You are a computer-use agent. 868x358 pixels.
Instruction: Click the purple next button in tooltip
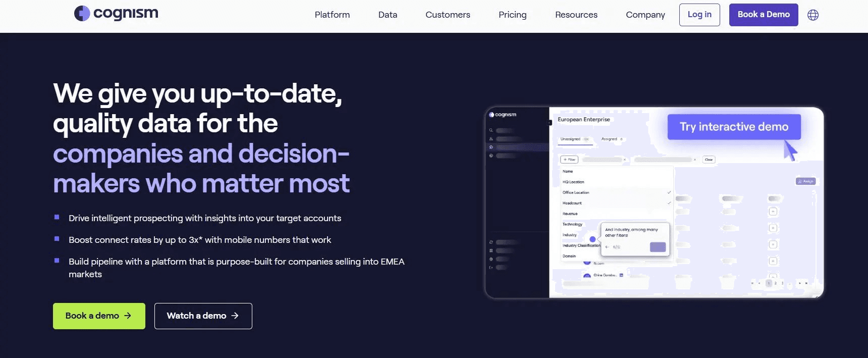pyautogui.click(x=658, y=247)
